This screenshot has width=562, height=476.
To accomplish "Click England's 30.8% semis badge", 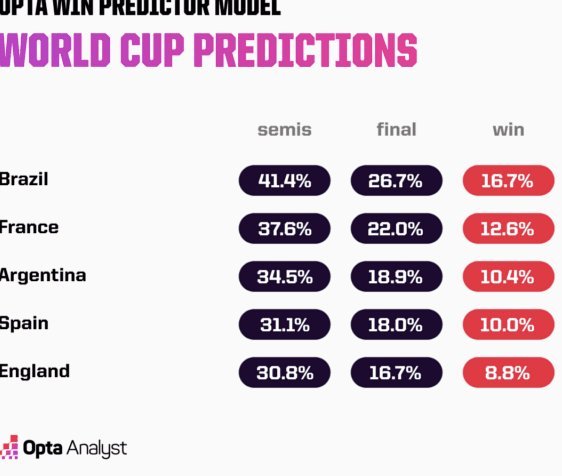I will (285, 372).
